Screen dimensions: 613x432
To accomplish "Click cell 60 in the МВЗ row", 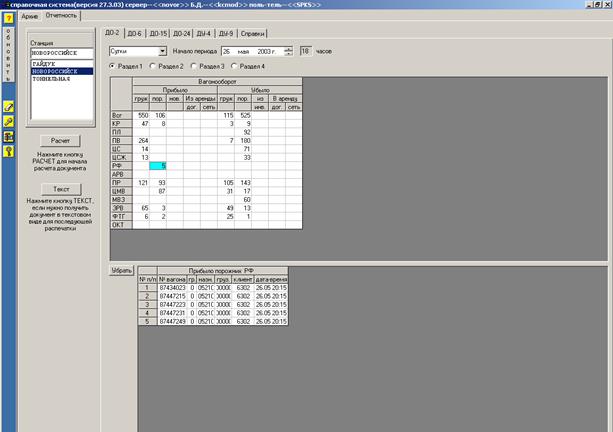I will click(243, 200).
